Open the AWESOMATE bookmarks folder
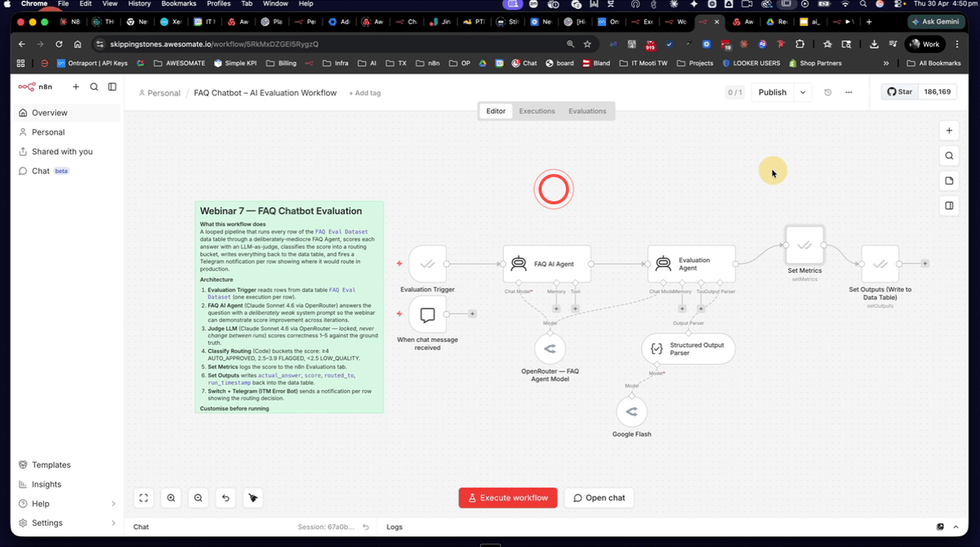The width and height of the screenshot is (980, 547). click(x=180, y=63)
